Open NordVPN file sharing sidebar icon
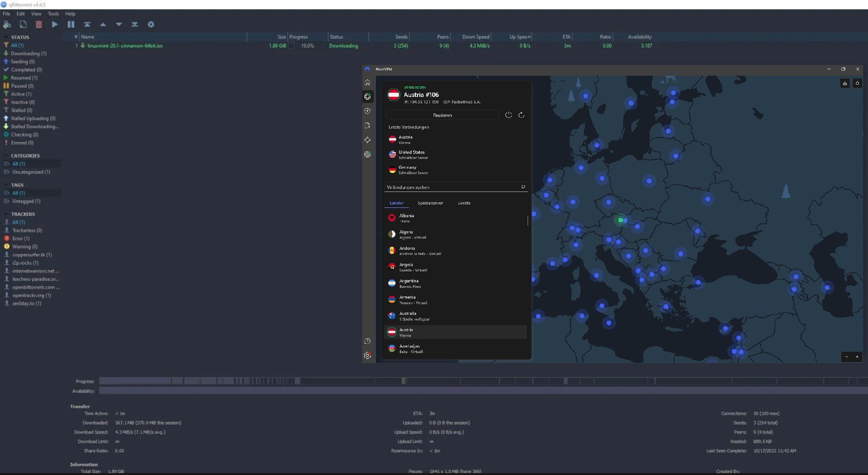Image resolution: width=868 pixels, height=475 pixels. click(368, 126)
